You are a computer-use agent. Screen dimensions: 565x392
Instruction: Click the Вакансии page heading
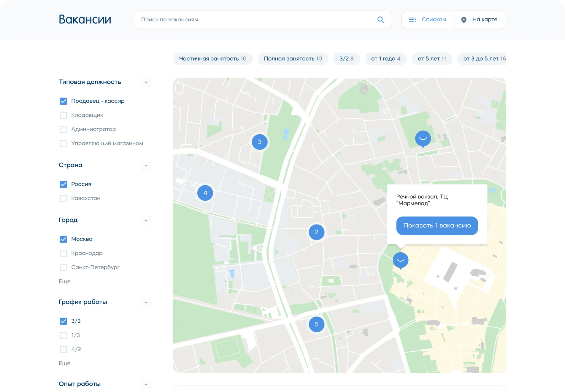coord(85,20)
